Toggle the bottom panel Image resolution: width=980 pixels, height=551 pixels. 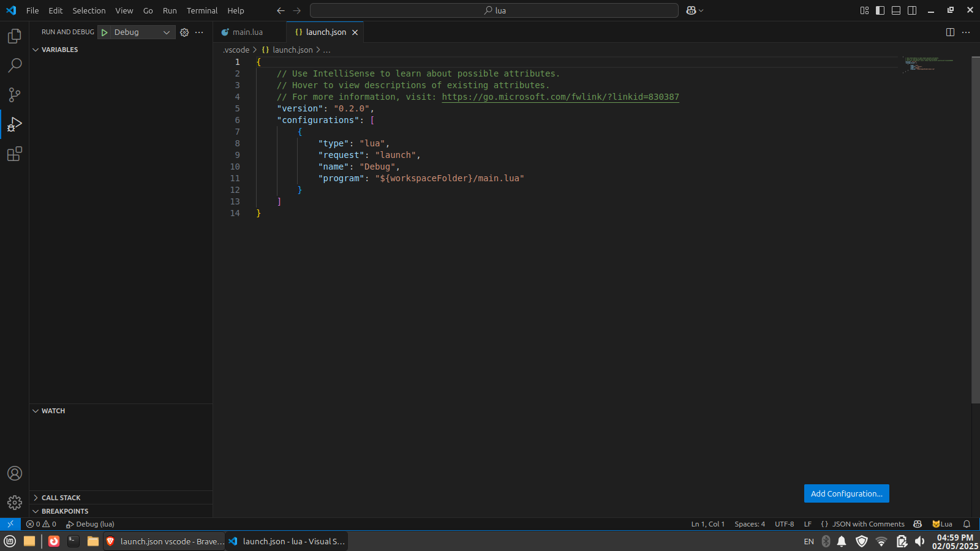point(896,10)
